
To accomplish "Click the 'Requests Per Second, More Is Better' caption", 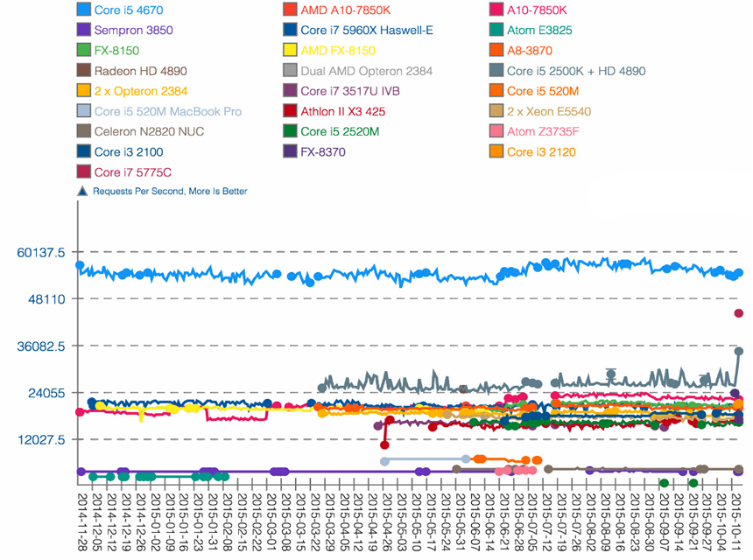I will point(170,192).
